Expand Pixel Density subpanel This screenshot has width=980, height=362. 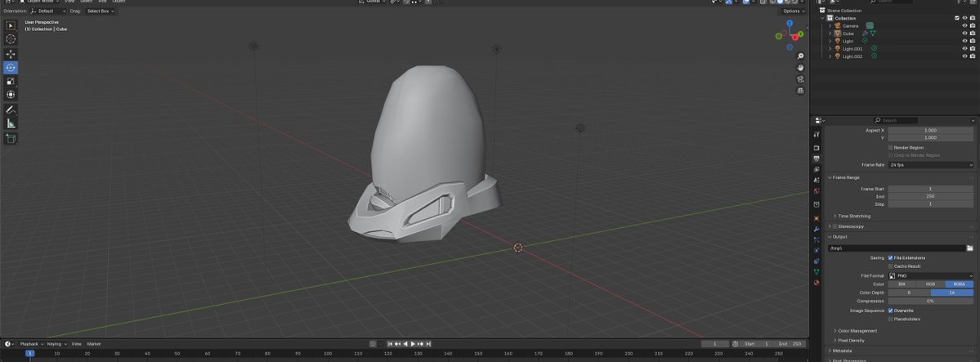(851, 341)
